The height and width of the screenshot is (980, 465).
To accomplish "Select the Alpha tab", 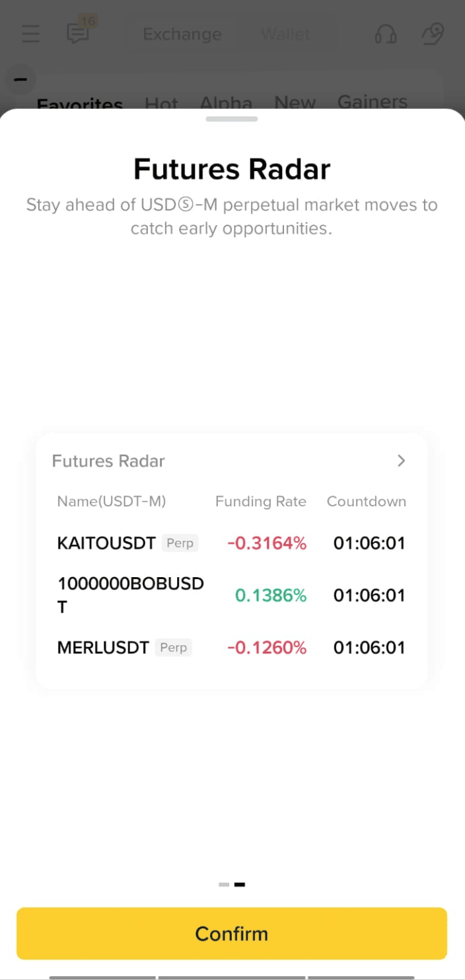I will point(226,103).
